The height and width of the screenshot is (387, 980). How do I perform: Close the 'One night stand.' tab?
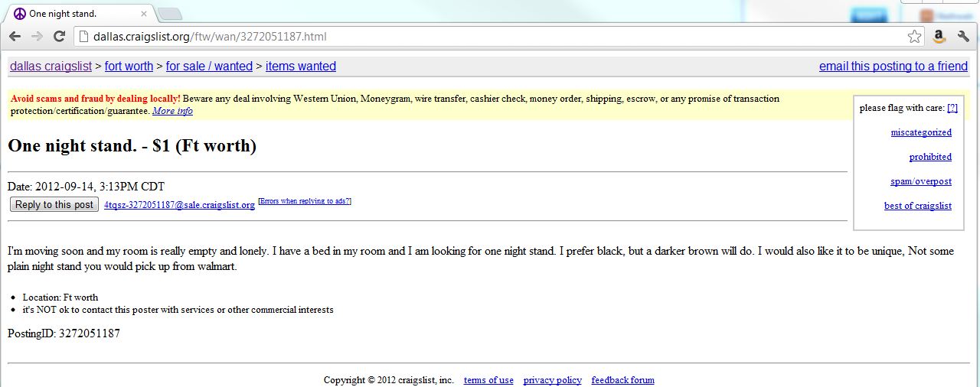pyautogui.click(x=144, y=14)
